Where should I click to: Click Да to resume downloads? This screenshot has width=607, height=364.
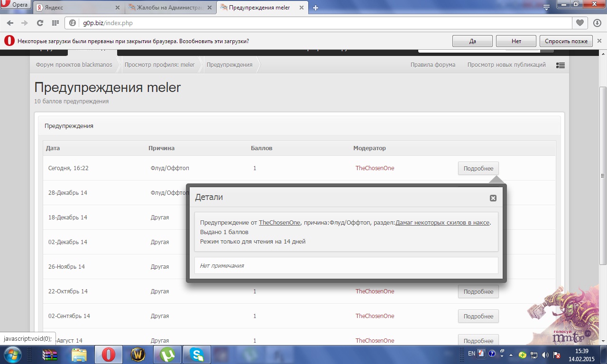tap(472, 41)
